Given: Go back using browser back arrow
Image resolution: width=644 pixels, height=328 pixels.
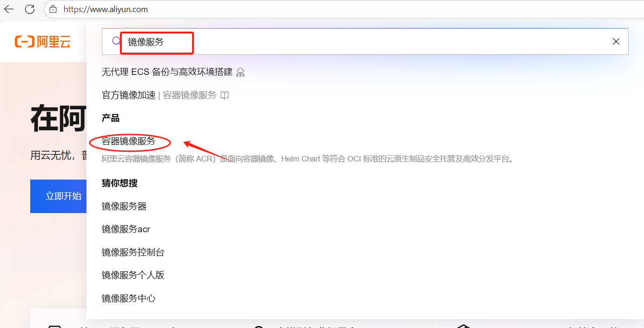Looking at the screenshot, I should tap(9, 9).
